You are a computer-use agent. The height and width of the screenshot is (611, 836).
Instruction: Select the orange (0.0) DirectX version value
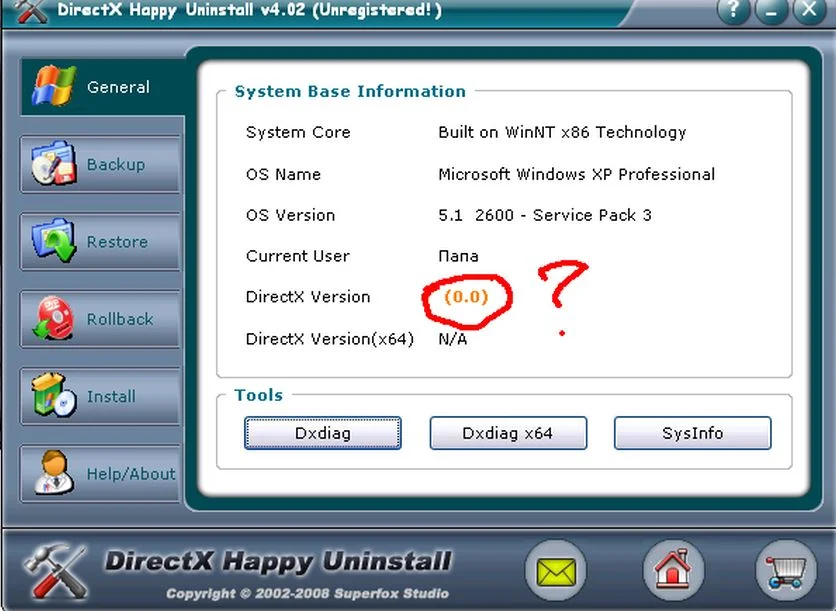pyautogui.click(x=467, y=296)
